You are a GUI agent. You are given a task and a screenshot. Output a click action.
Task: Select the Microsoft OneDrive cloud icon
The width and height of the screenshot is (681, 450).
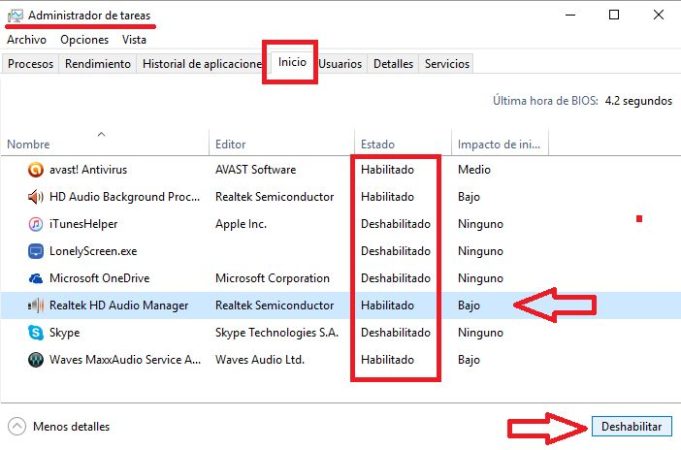pyautogui.click(x=36, y=278)
